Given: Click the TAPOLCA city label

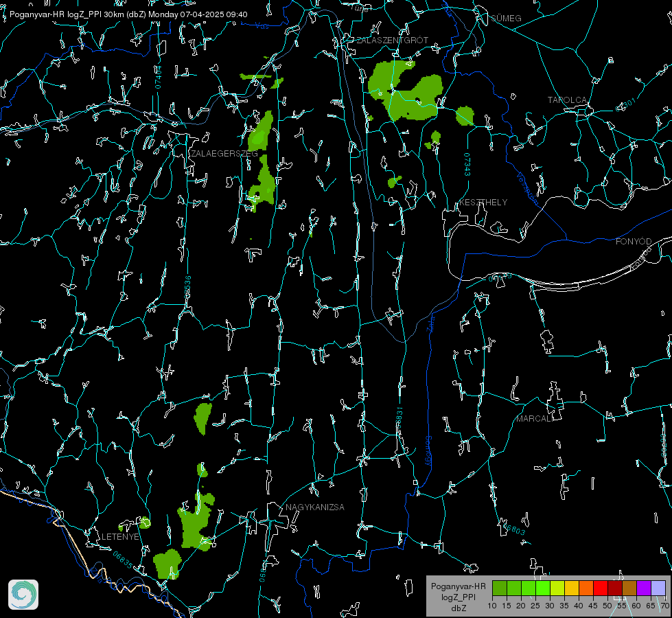Looking at the screenshot, I should tap(567, 100).
